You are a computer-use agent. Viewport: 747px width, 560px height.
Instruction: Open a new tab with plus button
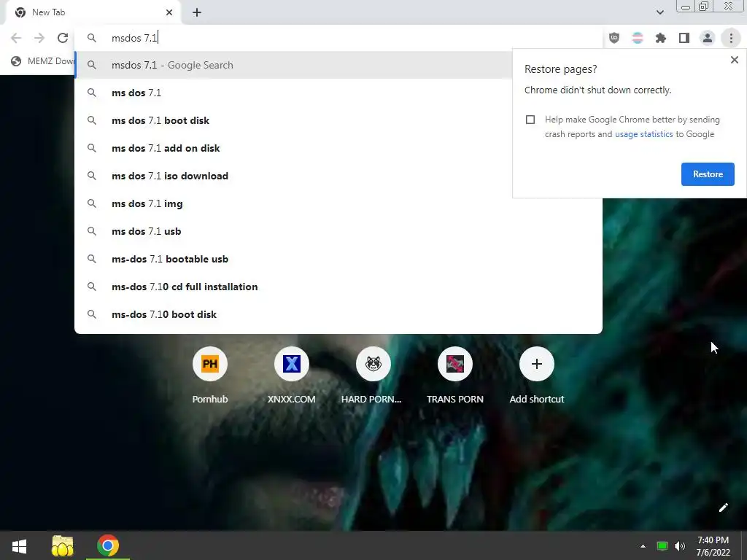pyautogui.click(x=197, y=12)
